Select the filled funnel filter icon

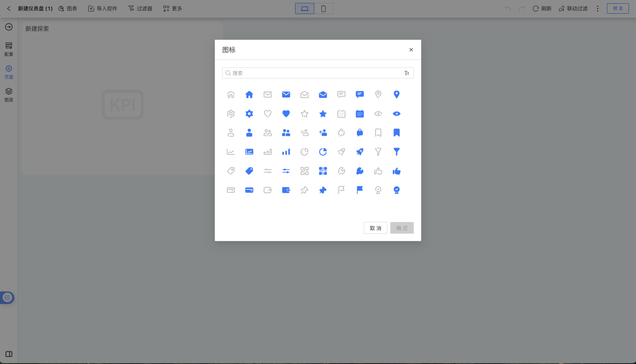(397, 152)
